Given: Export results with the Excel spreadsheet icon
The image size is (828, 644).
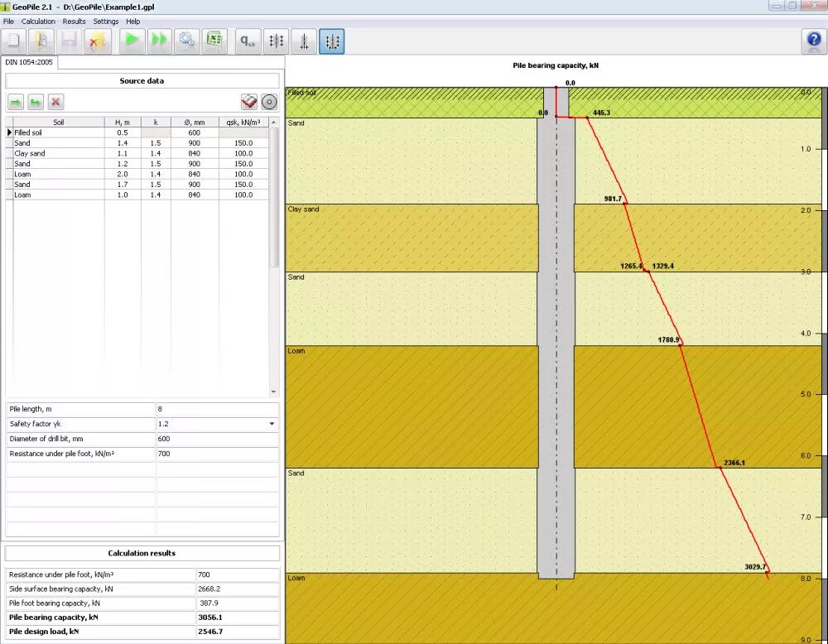Looking at the screenshot, I should (214, 41).
